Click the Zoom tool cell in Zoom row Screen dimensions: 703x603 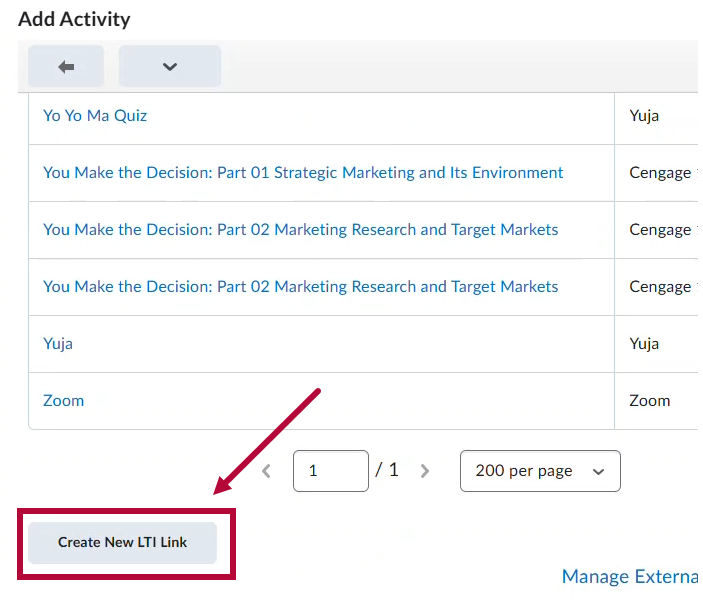point(649,401)
